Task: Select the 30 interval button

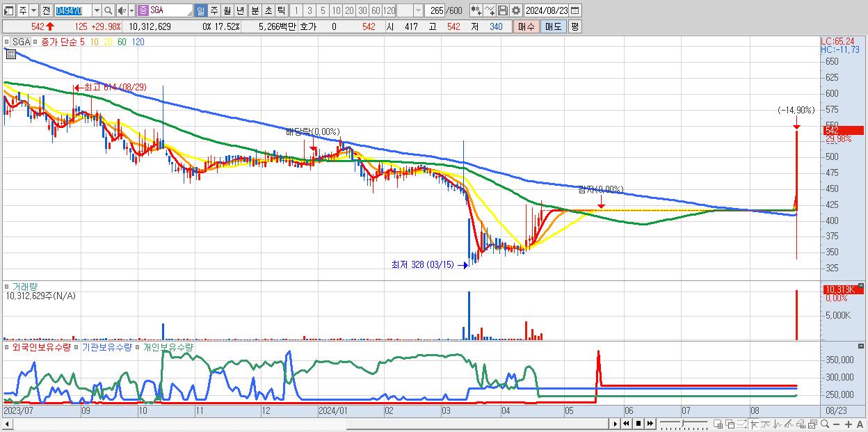Action: 362,10
